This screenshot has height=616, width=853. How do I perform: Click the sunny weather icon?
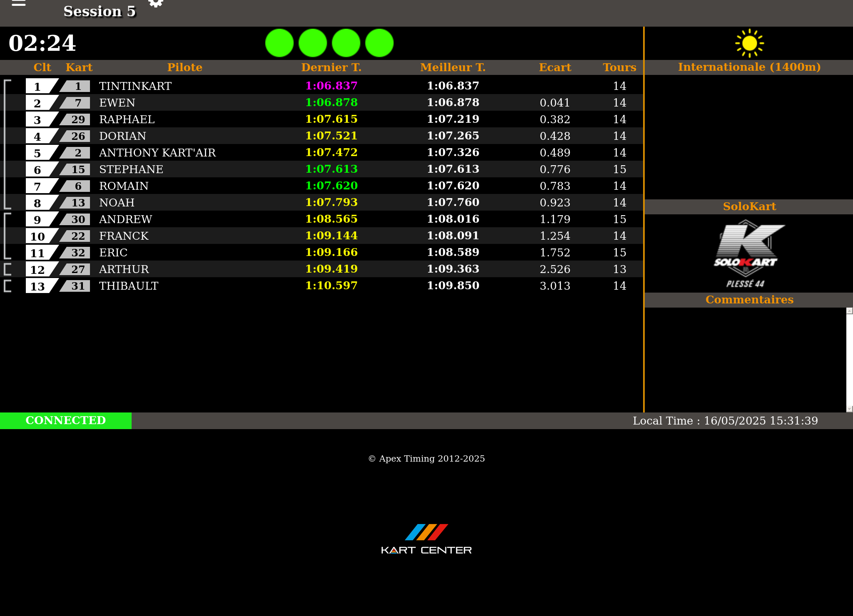749,43
